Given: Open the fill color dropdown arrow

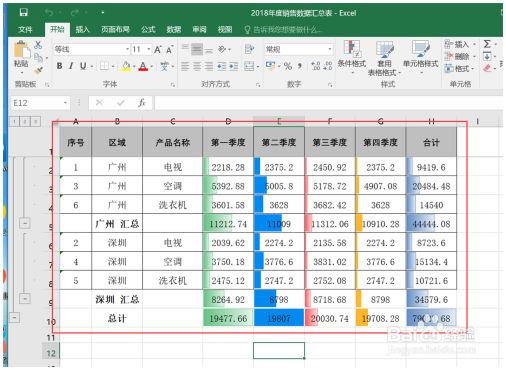Looking at the screenshot, I should 134,66.
